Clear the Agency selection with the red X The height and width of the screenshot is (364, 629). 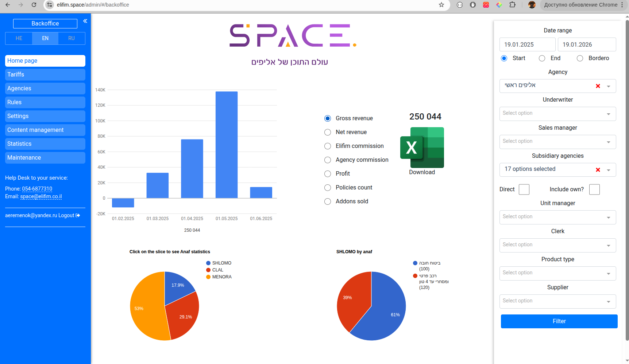(x=598, y=86)
